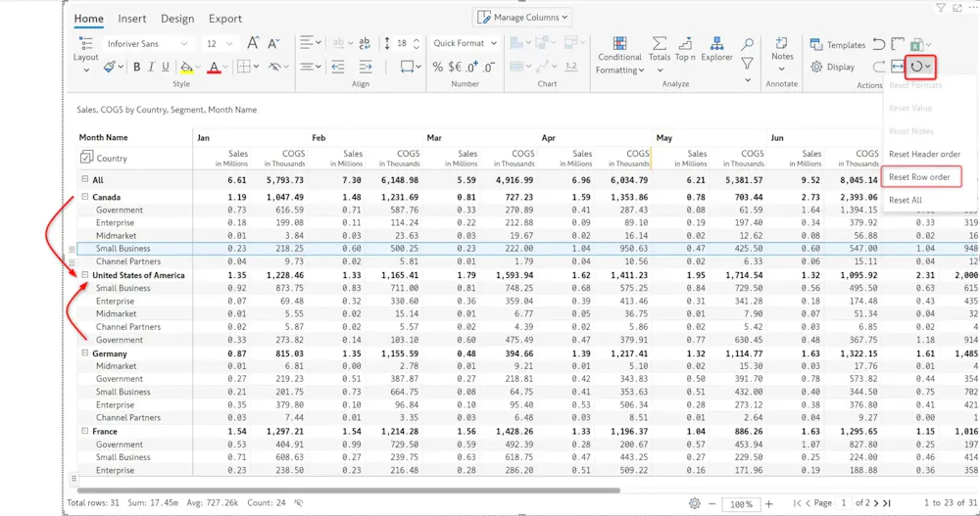Open the Notes annotate tool
Viewport: 980px width, 516px height.
pyautogui.click(x=782, y=54)
